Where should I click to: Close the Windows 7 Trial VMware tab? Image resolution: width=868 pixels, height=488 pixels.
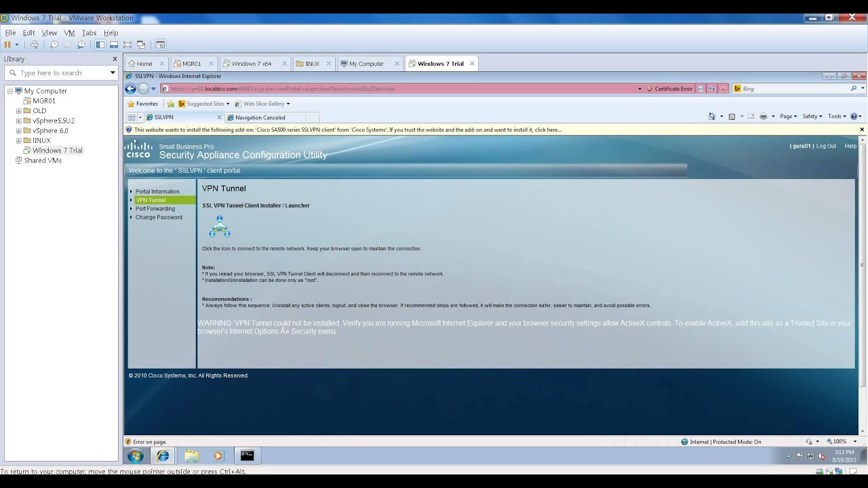click(x=472, y=64)
